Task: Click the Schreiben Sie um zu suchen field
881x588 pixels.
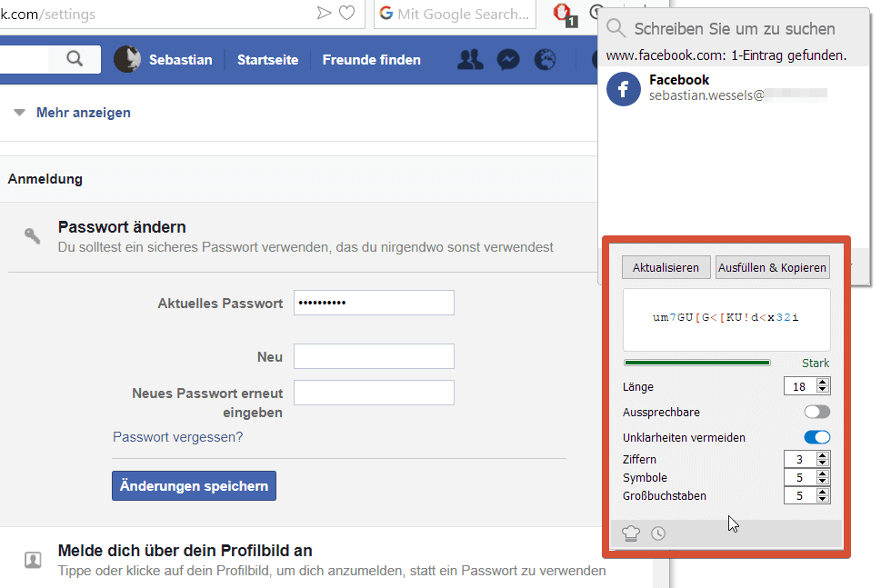Action: coord(735,29)
